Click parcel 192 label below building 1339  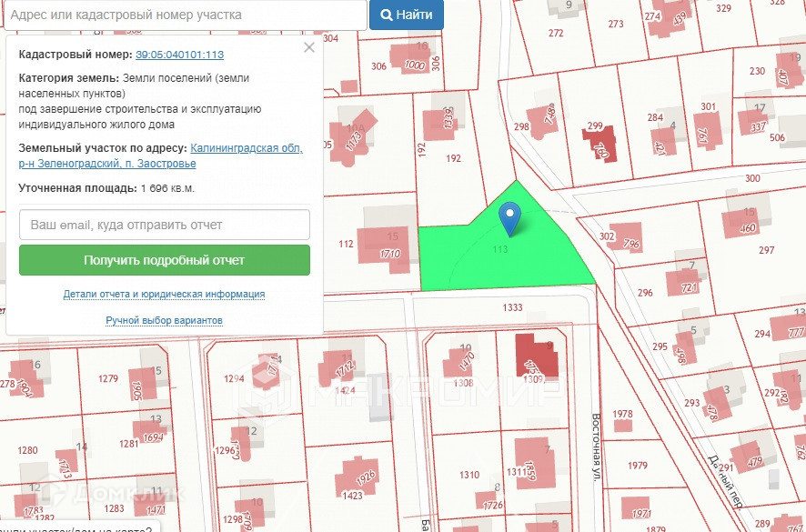tap(453, 158)
